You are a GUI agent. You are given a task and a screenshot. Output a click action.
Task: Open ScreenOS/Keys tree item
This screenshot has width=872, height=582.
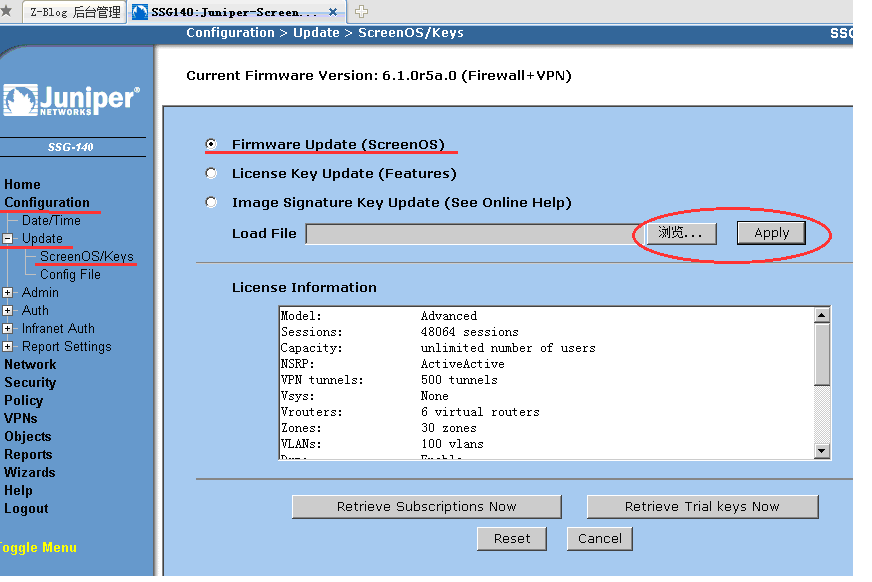(87, 256)
